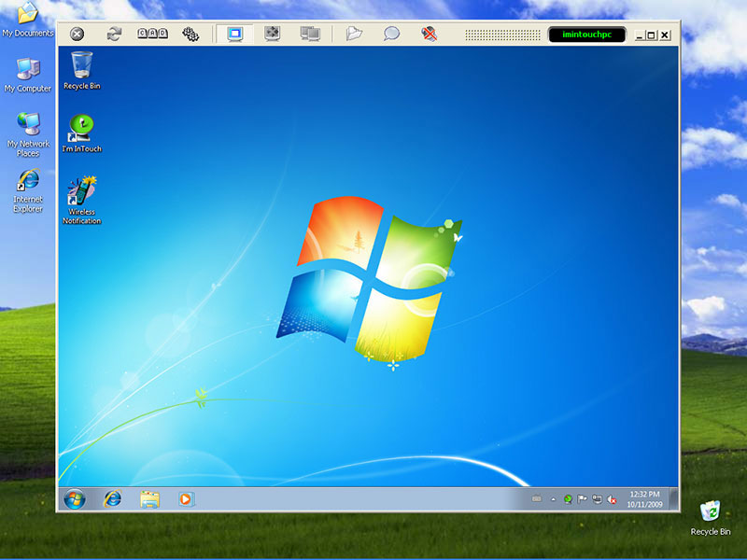Switch to the full-screen arrows monitor icon
The width and height of the screenshot is (747, 560).
click(x=273, y=34)
